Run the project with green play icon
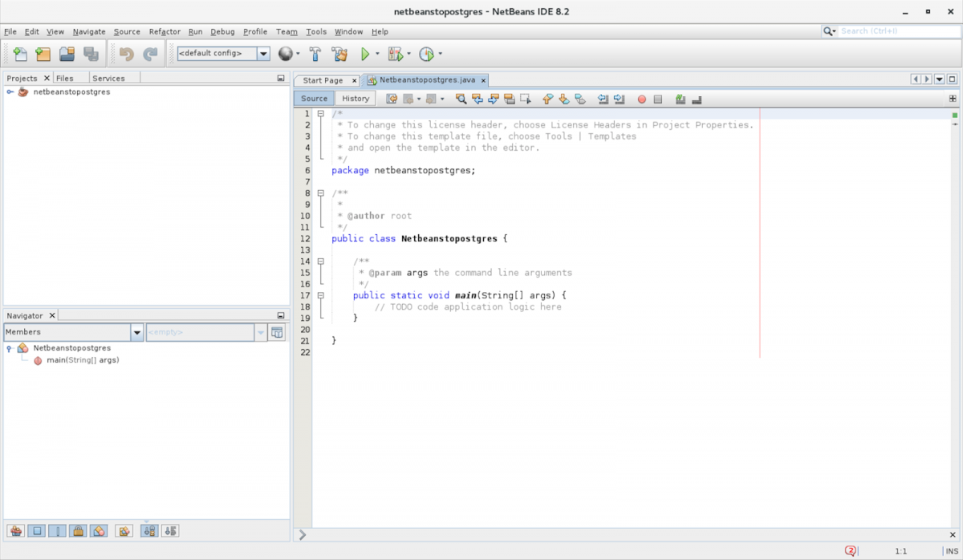963x560 pixels. [365, 54]
